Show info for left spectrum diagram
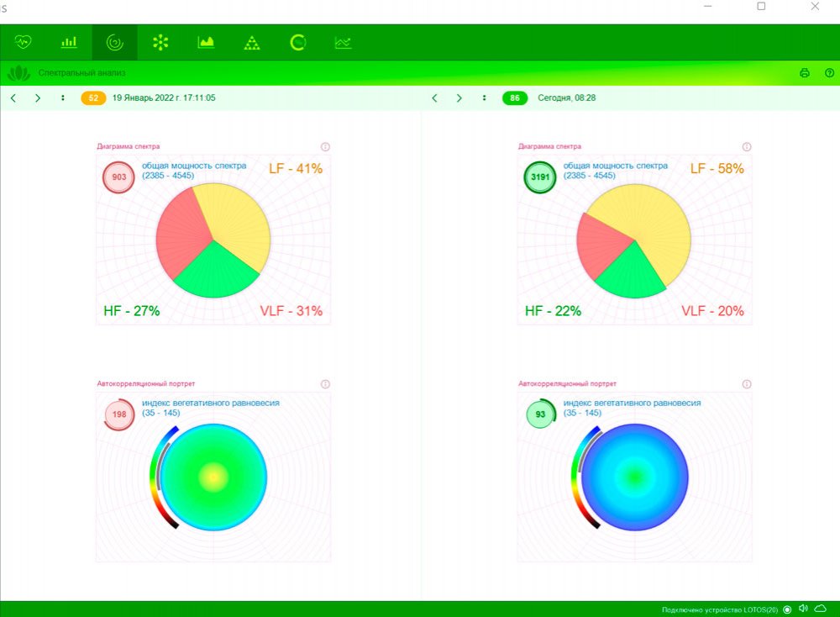This screenshot has width=840, height=617. click(325, 147)
